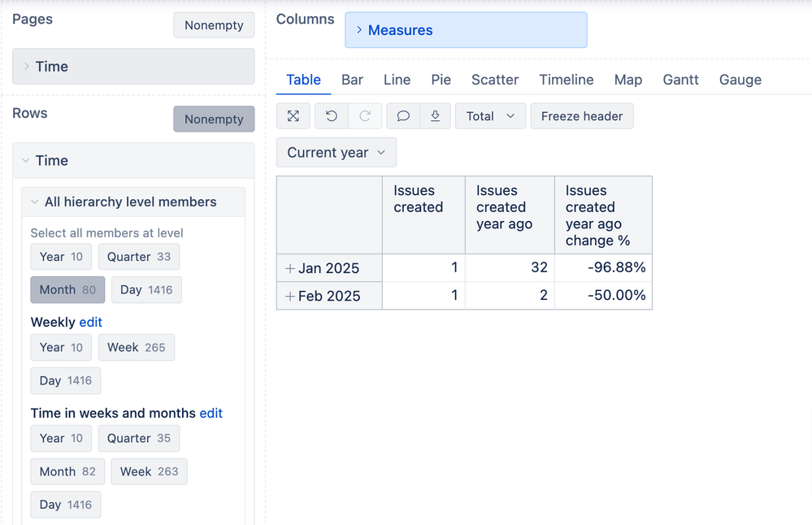This screenshot has height=525, width=812.
Task: Select Day 1416 in weeks and months hierarchy
Action: [66, 505]
